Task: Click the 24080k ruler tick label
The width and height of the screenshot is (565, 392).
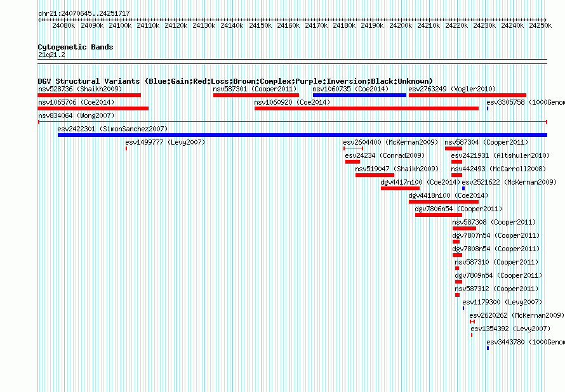Action: click(x=63, y=25)
